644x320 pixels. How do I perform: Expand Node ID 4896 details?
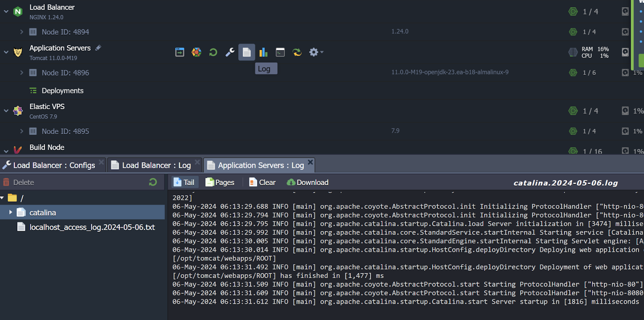click(22, 72)
